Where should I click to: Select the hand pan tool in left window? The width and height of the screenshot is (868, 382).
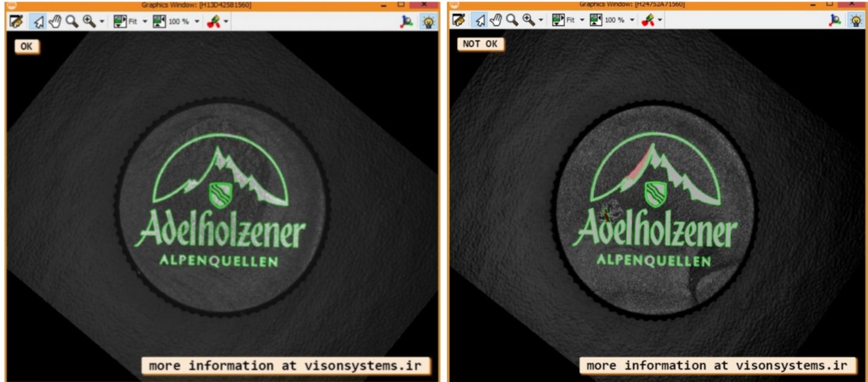click(x=55, y=21)
